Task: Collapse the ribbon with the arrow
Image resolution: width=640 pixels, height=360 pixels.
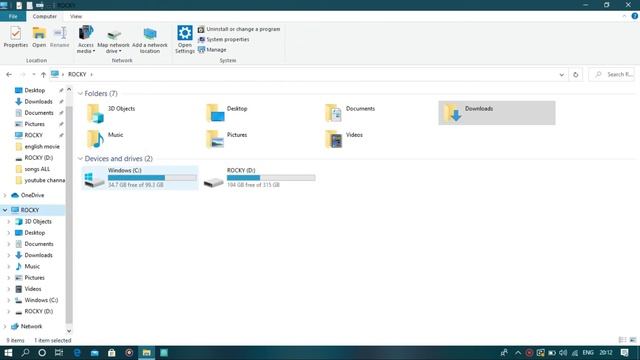Action: click(x=624, y=16)
